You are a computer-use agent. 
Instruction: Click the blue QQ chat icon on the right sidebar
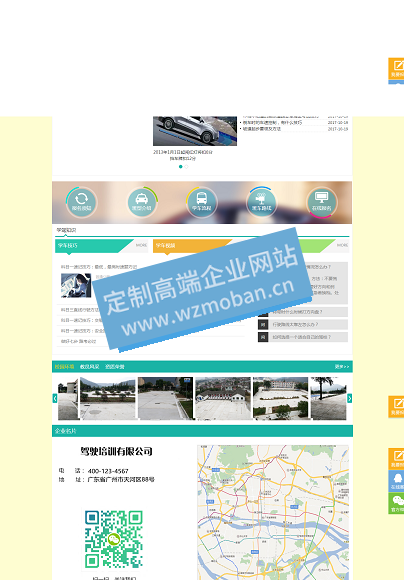coord(396,481)
